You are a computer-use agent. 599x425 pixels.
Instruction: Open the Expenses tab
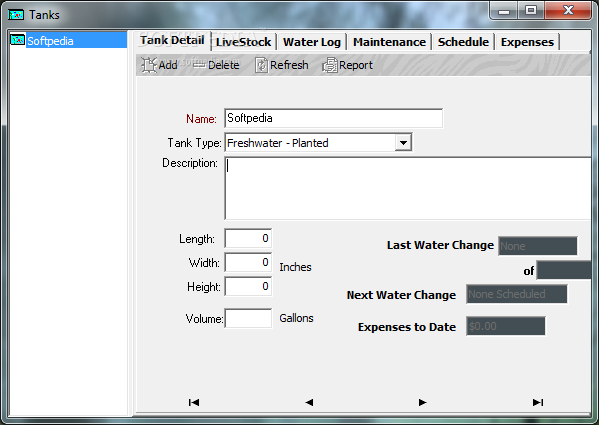click(527, 42)
